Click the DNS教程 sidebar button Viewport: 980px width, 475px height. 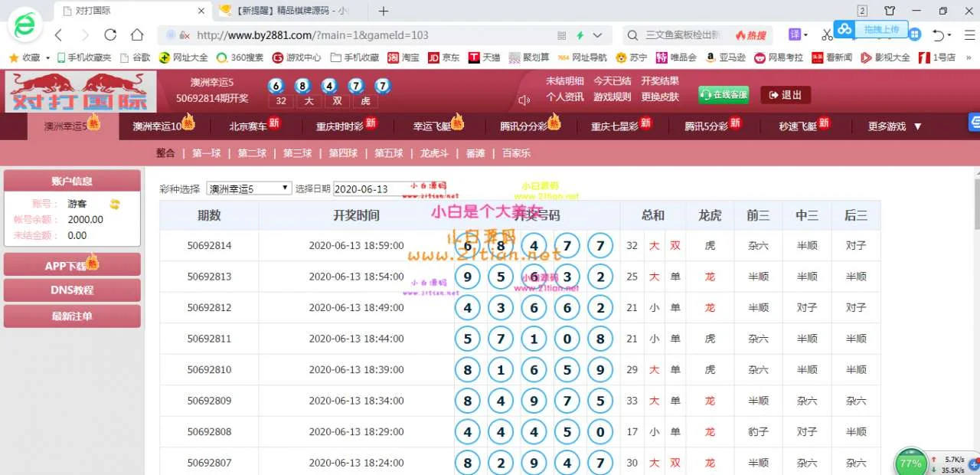(x=72, y=290)
